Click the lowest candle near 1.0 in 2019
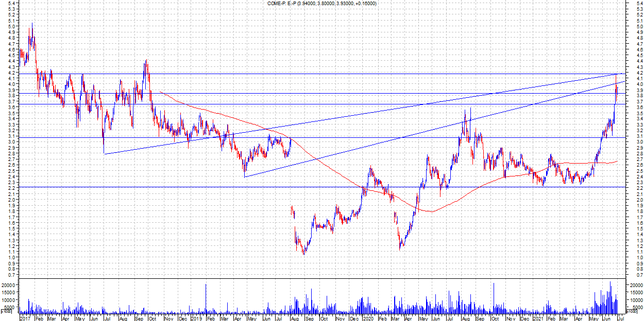The width and height of the screenshot is (644, 321). click(304, 251)
